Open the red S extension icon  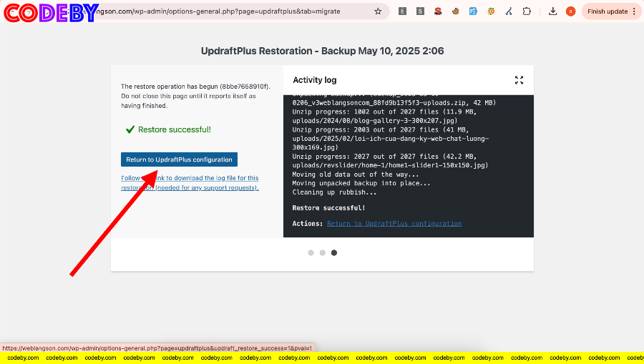(438, 11)
